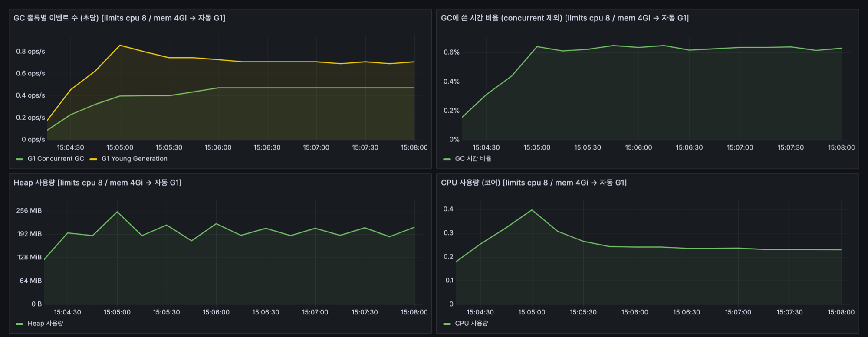Click 0.4 ops/s axis label in GC events panel
Image resolution: width=868 pixels, height=337 pixels.
click(30, 95)
